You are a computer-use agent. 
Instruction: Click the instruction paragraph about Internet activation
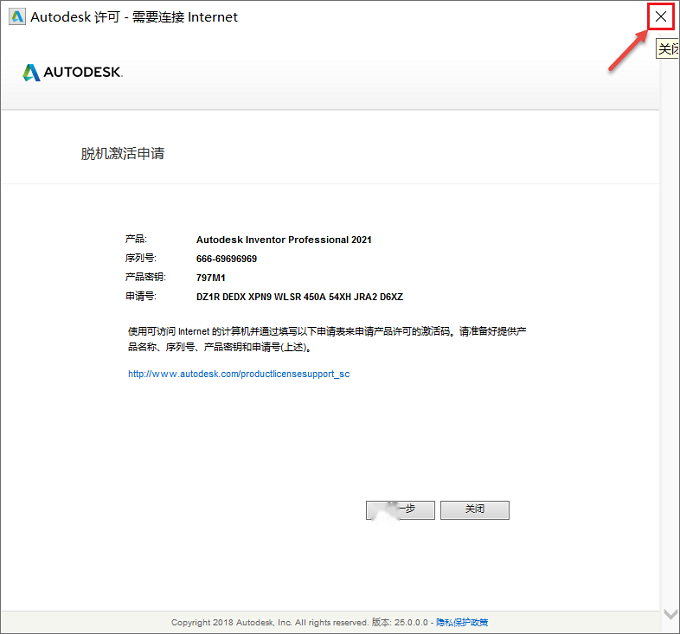click(327, 339)
